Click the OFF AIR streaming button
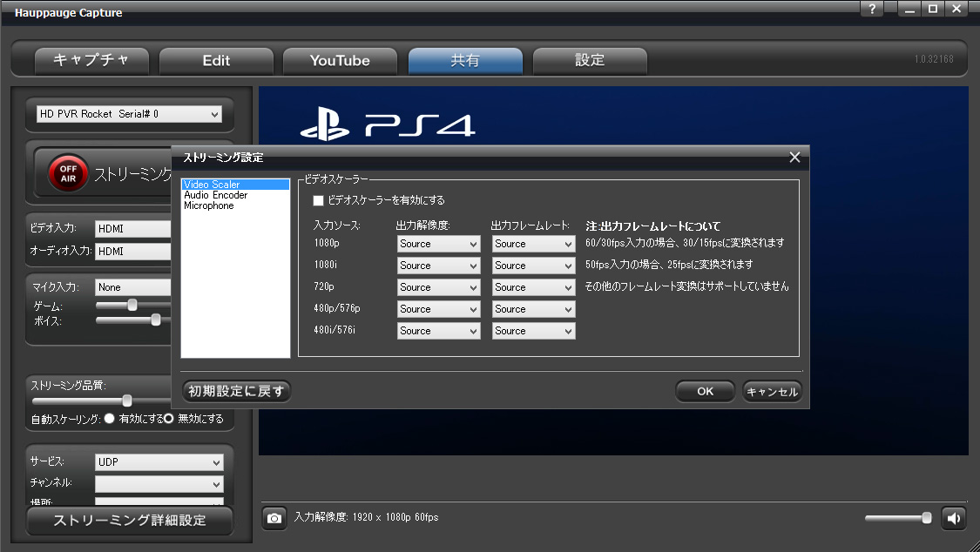The width and height of the screenshot is (980, 552). [x=68, y=173]
